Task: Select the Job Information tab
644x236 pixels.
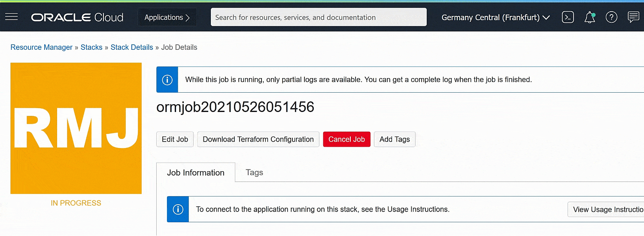Action: [x=196, y=172]
